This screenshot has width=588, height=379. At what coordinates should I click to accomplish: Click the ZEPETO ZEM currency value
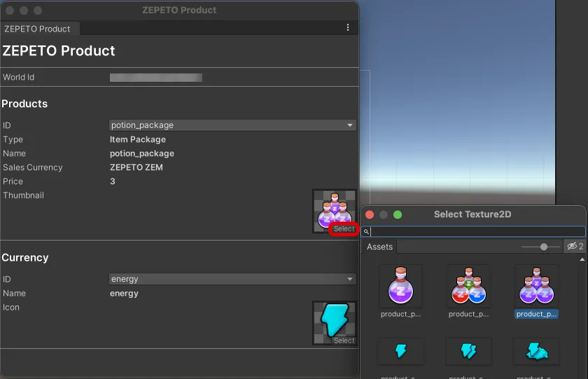point(136,167)
